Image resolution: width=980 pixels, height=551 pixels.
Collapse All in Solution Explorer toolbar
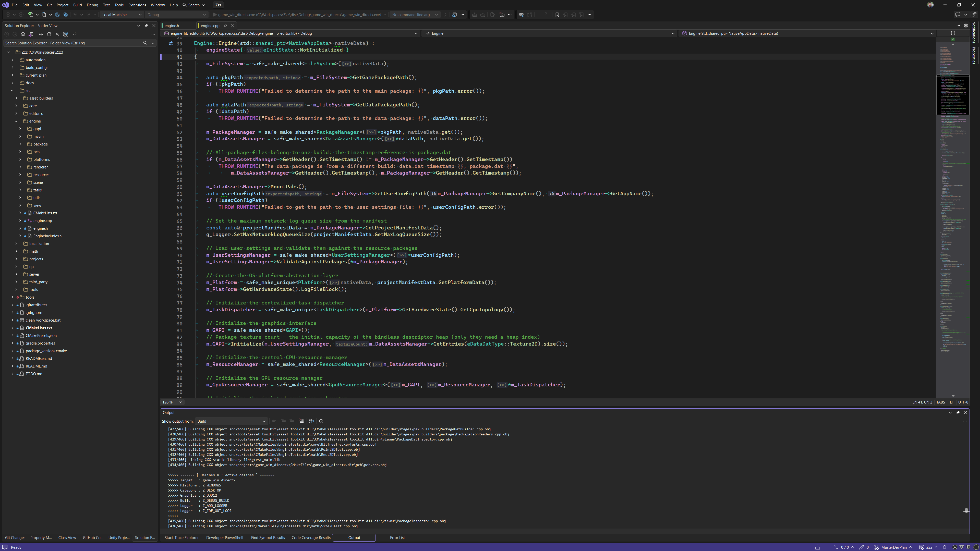pyautogui.click(x=57, y=34)
